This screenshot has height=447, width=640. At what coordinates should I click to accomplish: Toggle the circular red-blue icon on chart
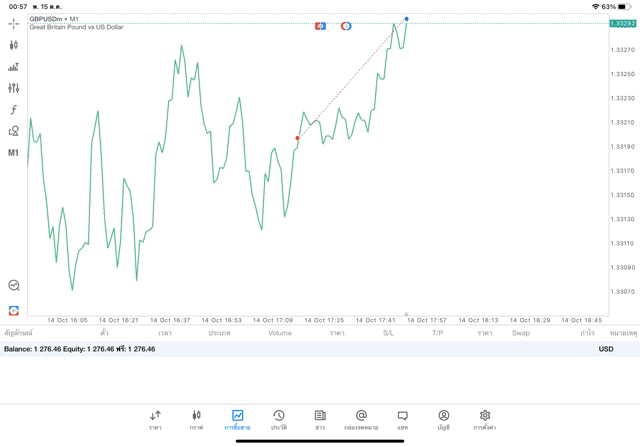pos(346,26)
